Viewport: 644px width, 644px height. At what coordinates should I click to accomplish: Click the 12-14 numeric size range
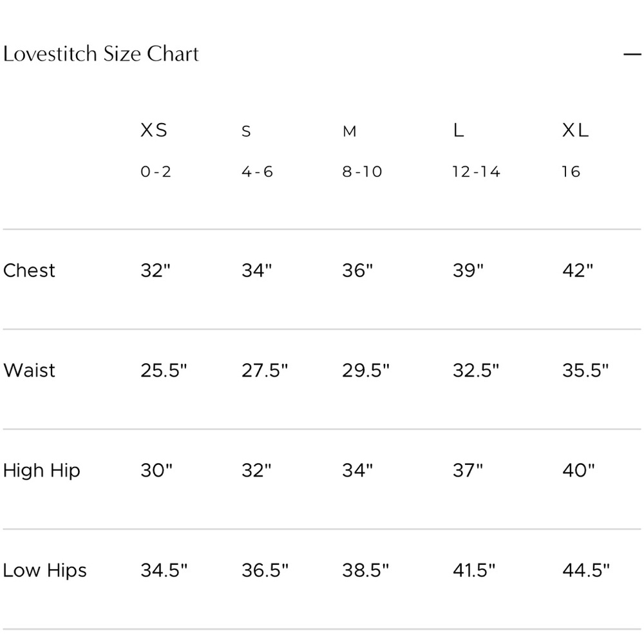pyautogui.click(x=477, y=171)
